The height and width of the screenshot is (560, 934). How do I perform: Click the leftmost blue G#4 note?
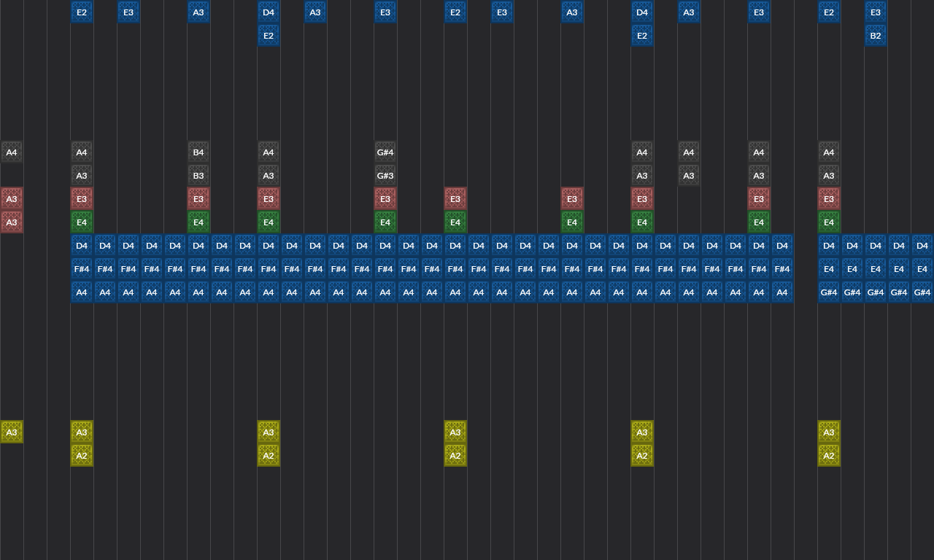(829, 292)
